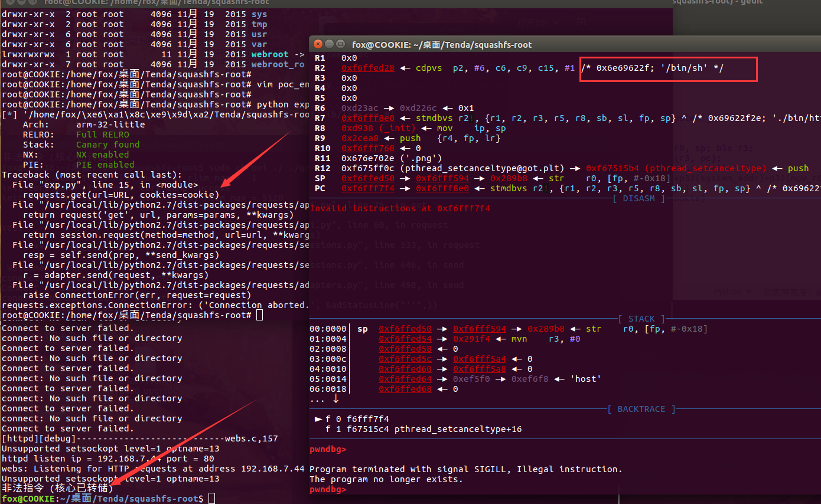Click pthread_setcanceltype@got.plt on R12 line
Screen dimensions: 821x504
(482, 168)
